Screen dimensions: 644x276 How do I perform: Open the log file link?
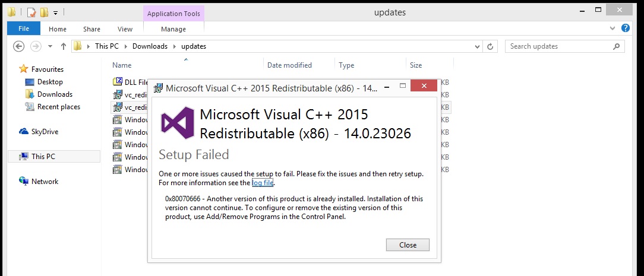coord(263,183)
